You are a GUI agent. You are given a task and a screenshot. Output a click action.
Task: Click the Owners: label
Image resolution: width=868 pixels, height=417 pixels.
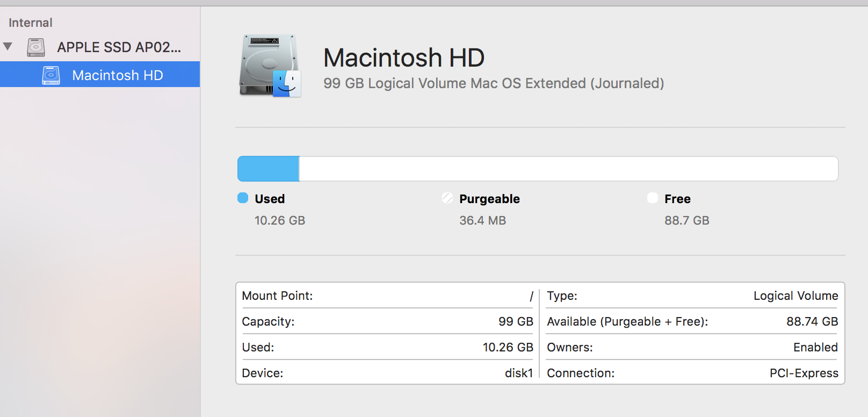[x=570, y=347]
